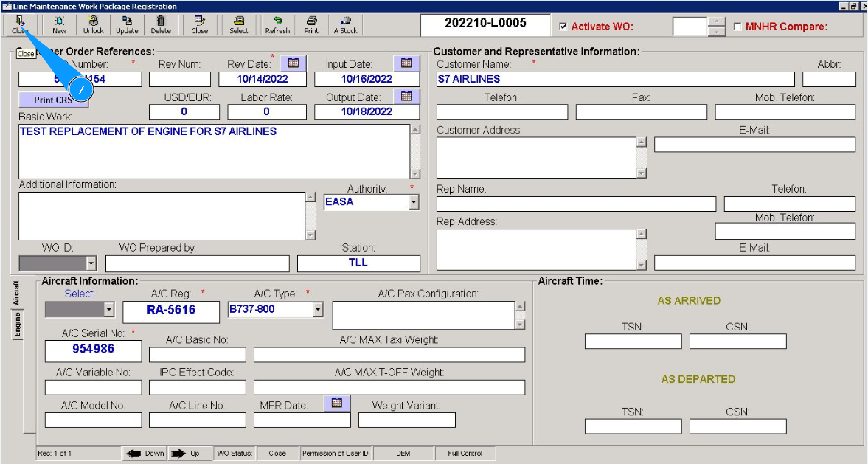Open the Rev Date calendar picker

[293, 63]
